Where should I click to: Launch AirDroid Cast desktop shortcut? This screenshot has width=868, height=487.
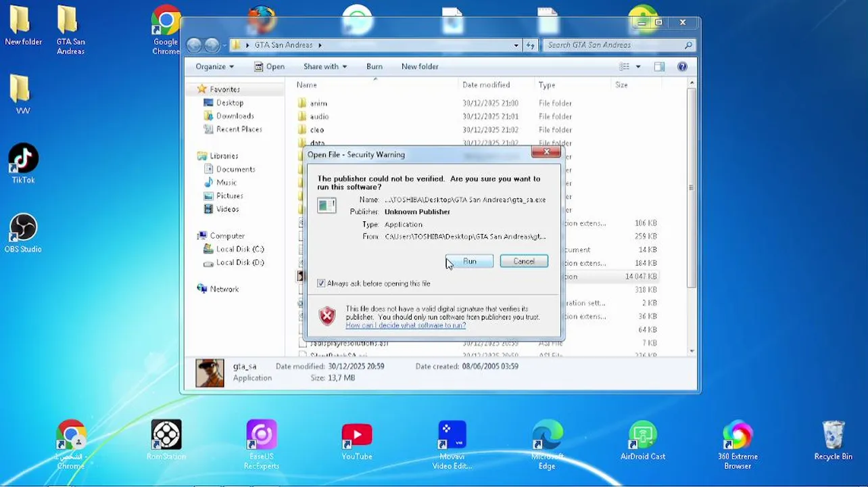click(x=643, y=440)
